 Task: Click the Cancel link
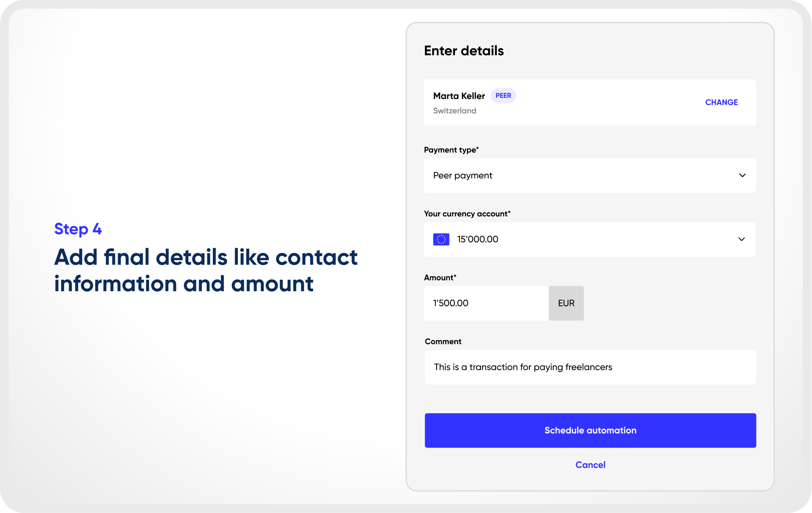[590, 465]
